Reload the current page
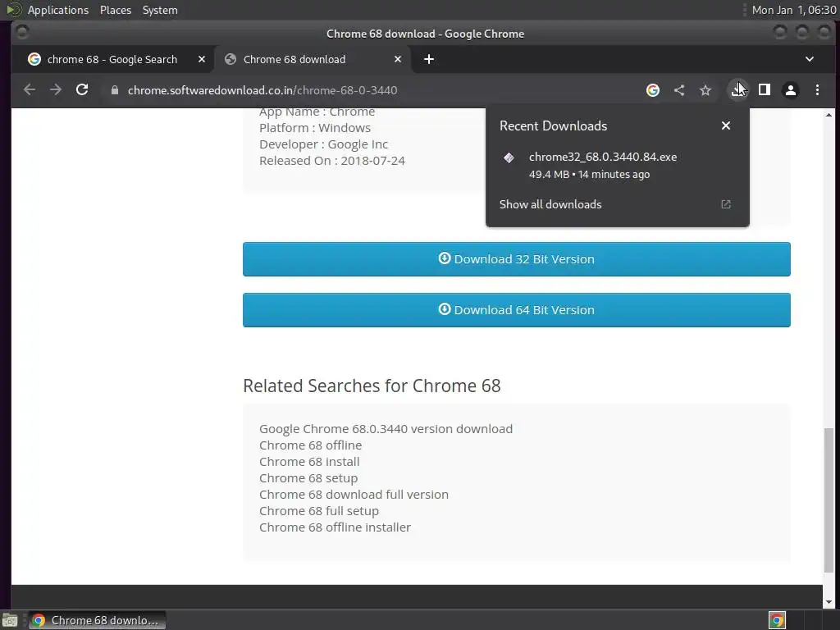 pos(82,90)
